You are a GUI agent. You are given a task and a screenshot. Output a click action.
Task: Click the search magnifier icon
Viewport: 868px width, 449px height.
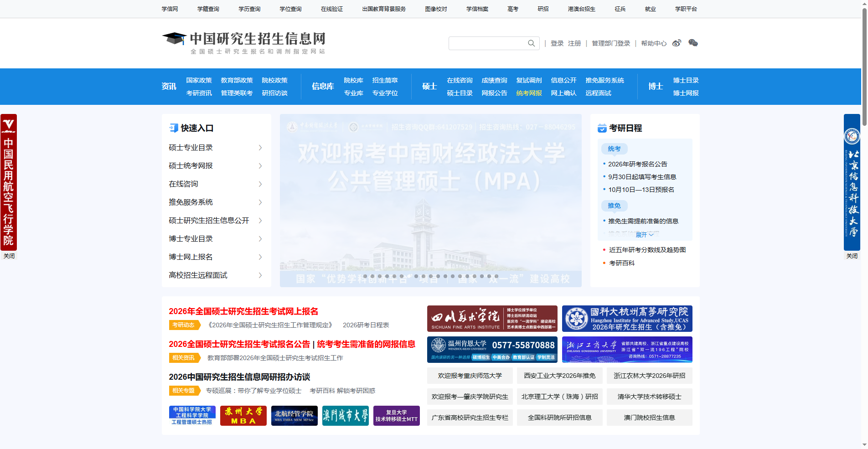pos(531,43)
